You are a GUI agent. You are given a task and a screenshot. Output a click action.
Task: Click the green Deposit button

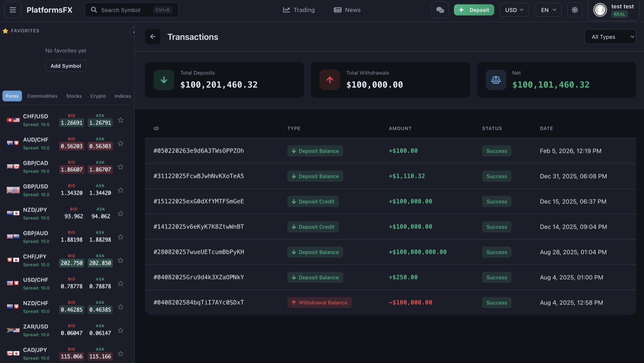[x=474, y=10]
